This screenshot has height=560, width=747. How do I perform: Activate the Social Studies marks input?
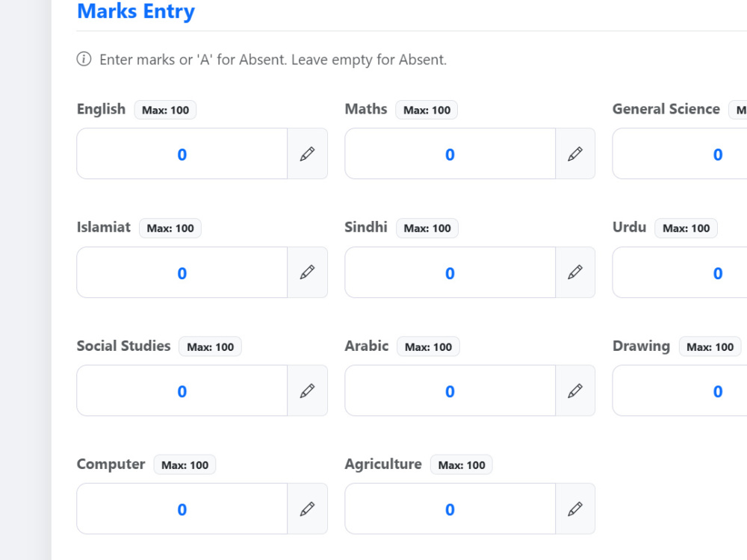coord(182,391)
